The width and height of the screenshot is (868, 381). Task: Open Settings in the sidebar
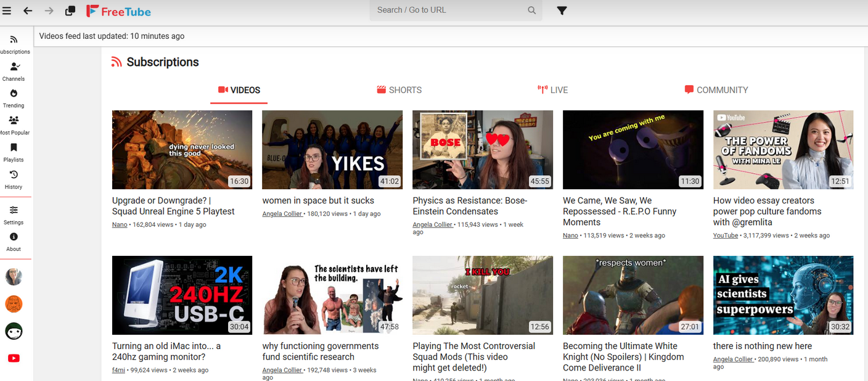tap(14, 215)
